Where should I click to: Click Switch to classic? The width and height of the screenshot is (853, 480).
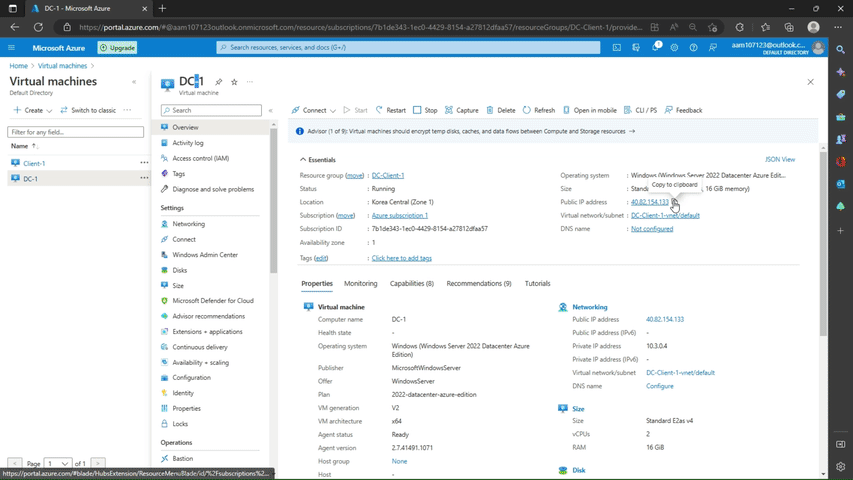88,110
